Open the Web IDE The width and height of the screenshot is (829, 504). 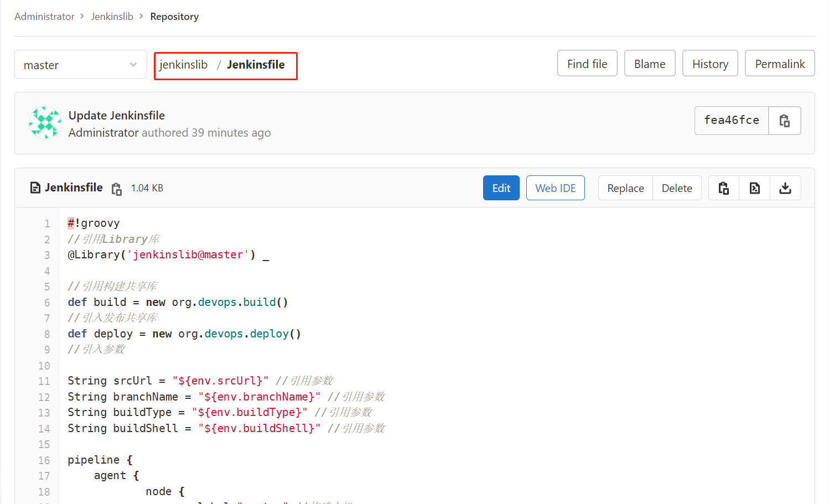[556, 188]
